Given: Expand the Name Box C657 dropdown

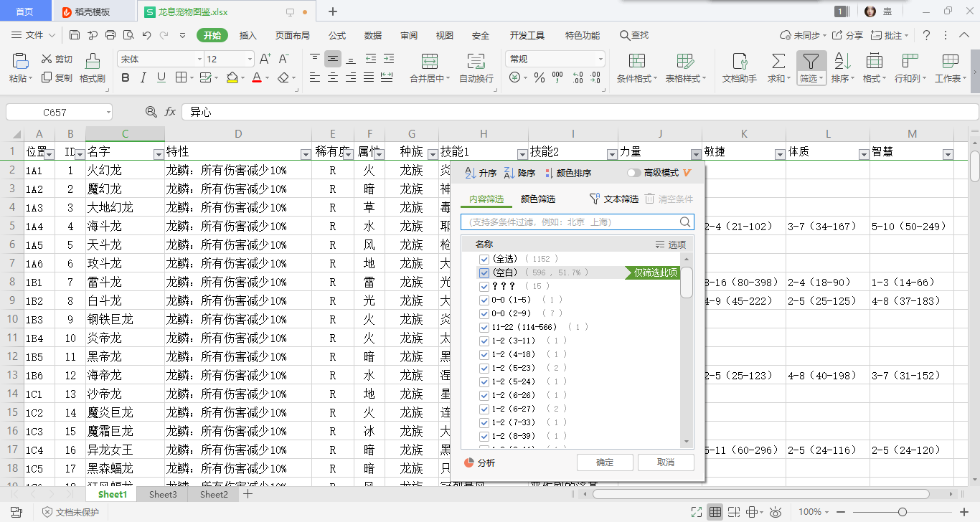Looking at the screenshot, I should pyautogui.click(x=108, y=112).
